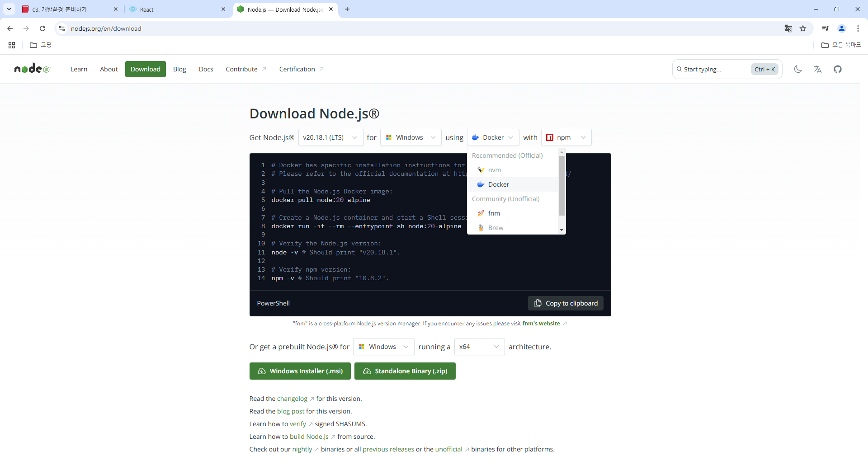This screenshot has width=868, height=470.
Task: Click the address bar URL
Action: pos(106,28)
